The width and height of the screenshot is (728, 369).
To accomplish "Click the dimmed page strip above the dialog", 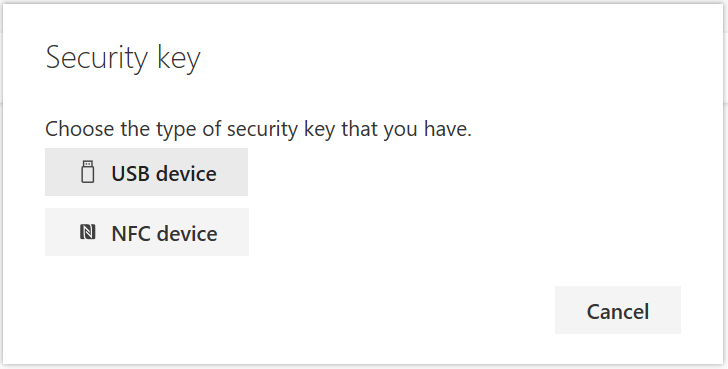I will pyautogui.click(x=364, y=1).
